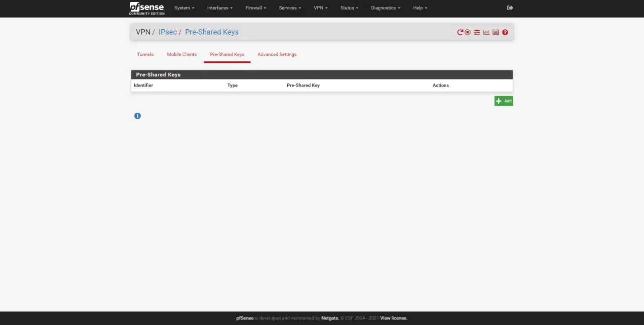Stop the IPsec service
This screenshot has height=325, width=644.
467,32
